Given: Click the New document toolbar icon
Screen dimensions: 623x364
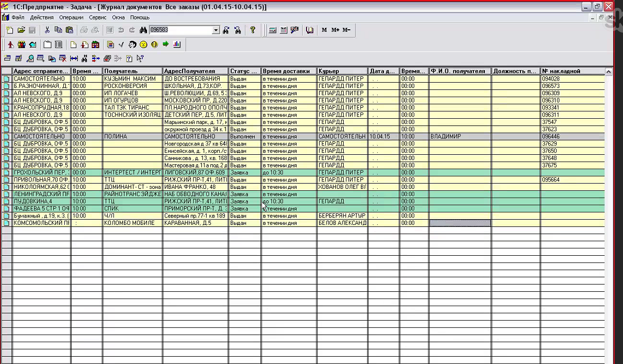Looking at the screenshot, I should (x=10, y=30).
